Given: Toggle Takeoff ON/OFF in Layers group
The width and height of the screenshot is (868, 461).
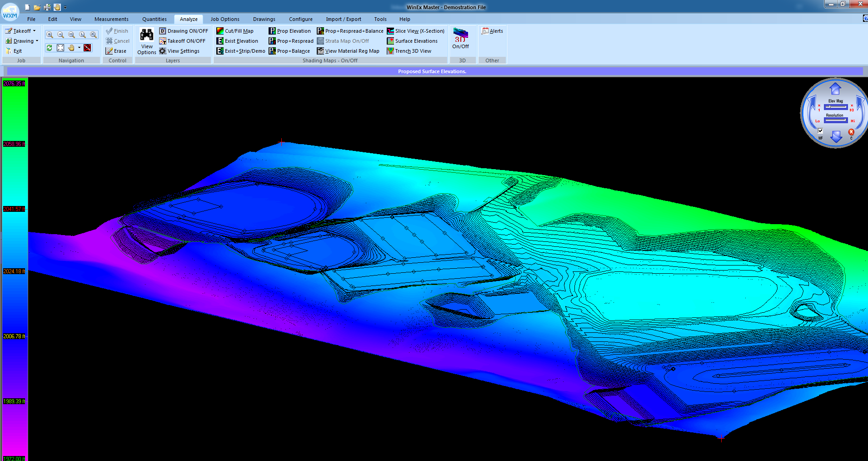Looking at the screenshot, I should coord(183,41).
